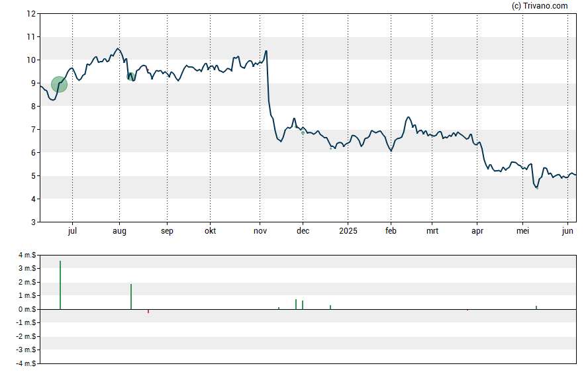Click the 'mei' axis label

522,231
